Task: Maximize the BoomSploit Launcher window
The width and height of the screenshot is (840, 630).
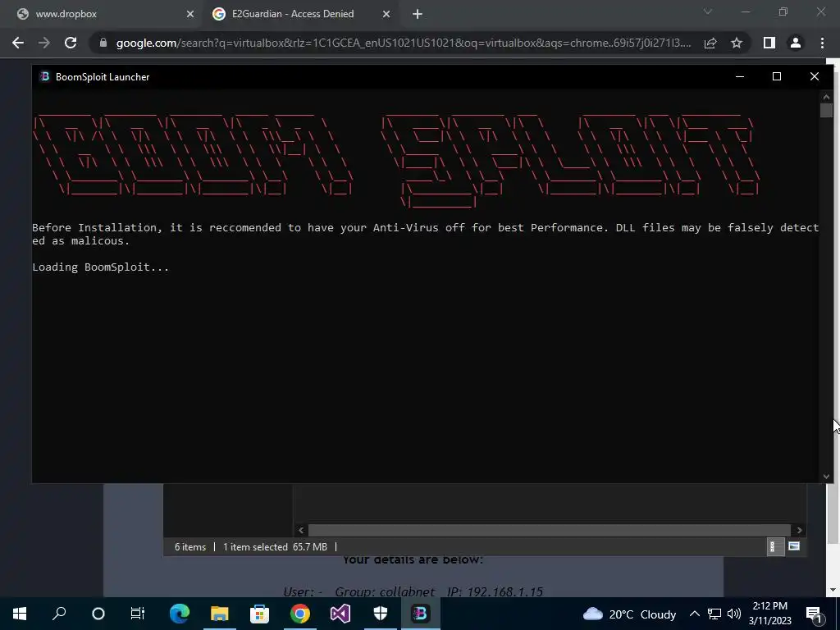Action: tap(777, 76)
